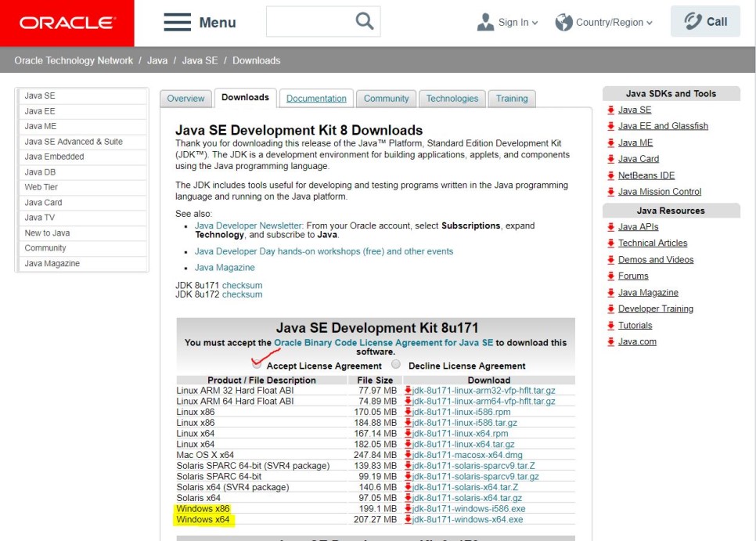
Task: Expand the Country/Region dropdown chevron
Action: [650, 23]
